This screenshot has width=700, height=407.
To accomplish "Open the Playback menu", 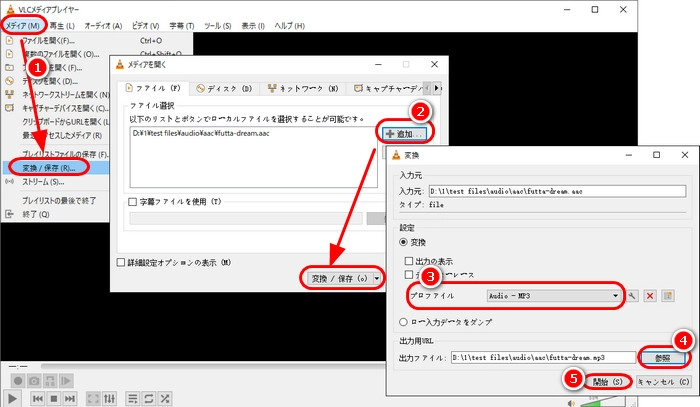I will [x=62, y=25].
